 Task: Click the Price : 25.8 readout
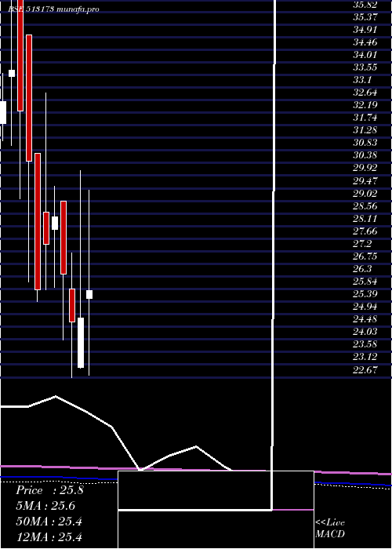tap(49, 490)
